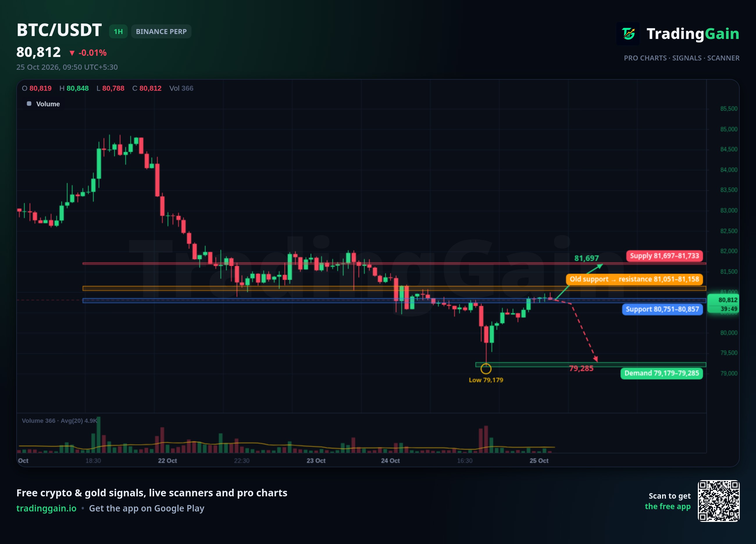Select the Demand 79,179–79,285 label
The width and height of the screenshot is (756, 544).
[x=662, y=373]
